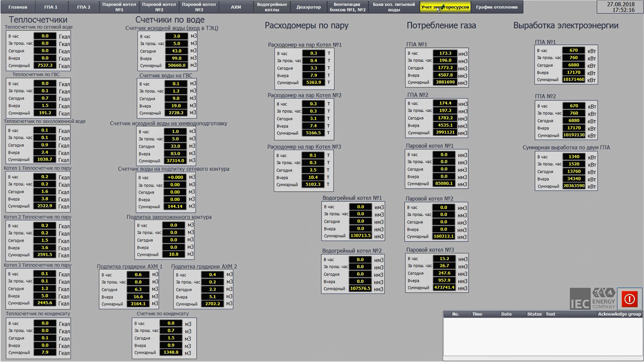Click the highlighted Учет энергоресурсов tab
644x362 pixels.
(x=445, y=7)
